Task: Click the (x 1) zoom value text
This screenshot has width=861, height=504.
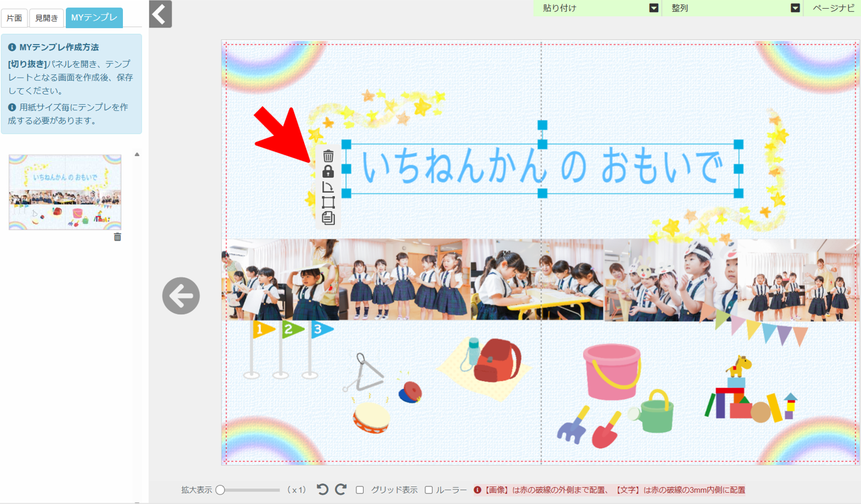Action: coord(296,490)
